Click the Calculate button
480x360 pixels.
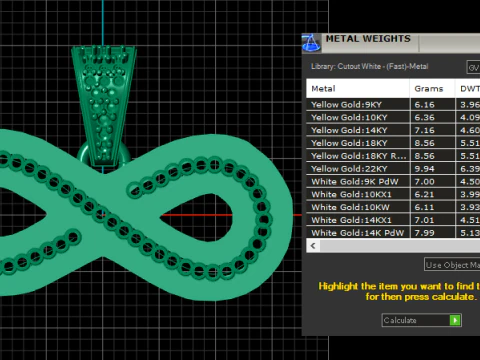point(421,320)
